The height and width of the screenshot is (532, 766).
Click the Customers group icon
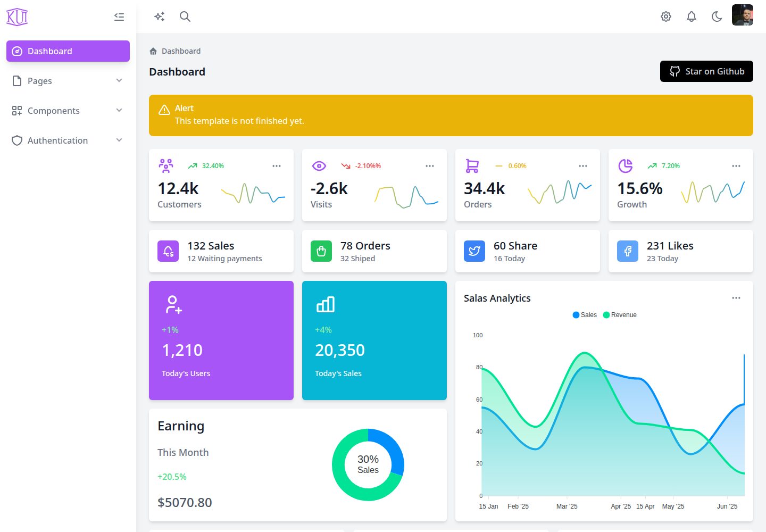(x=166, y=166)
